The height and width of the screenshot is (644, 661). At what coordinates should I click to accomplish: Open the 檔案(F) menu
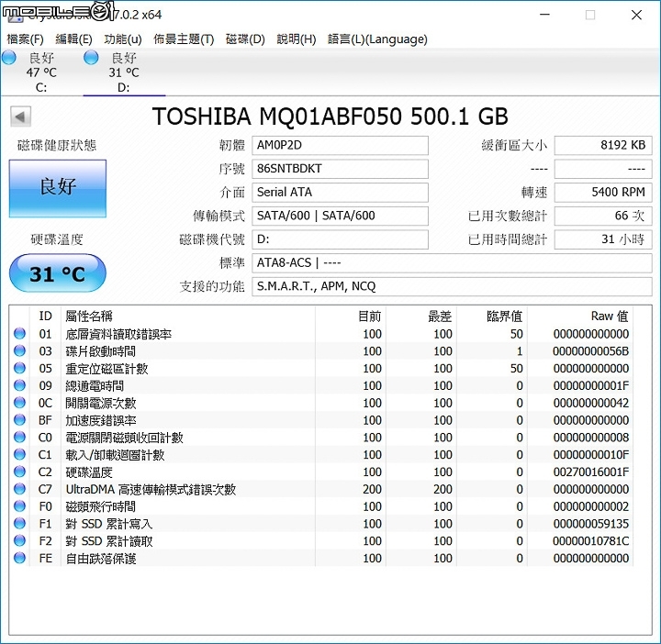tap(26, 39)
